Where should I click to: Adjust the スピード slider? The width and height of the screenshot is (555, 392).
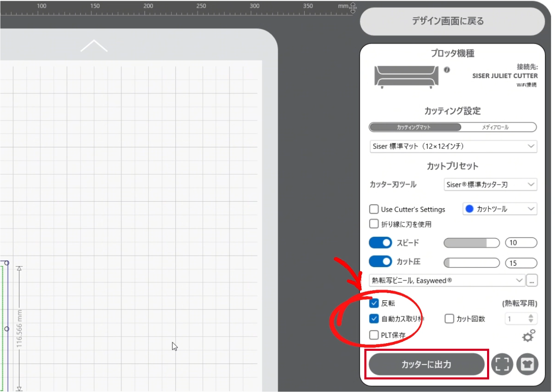(471, 243)
